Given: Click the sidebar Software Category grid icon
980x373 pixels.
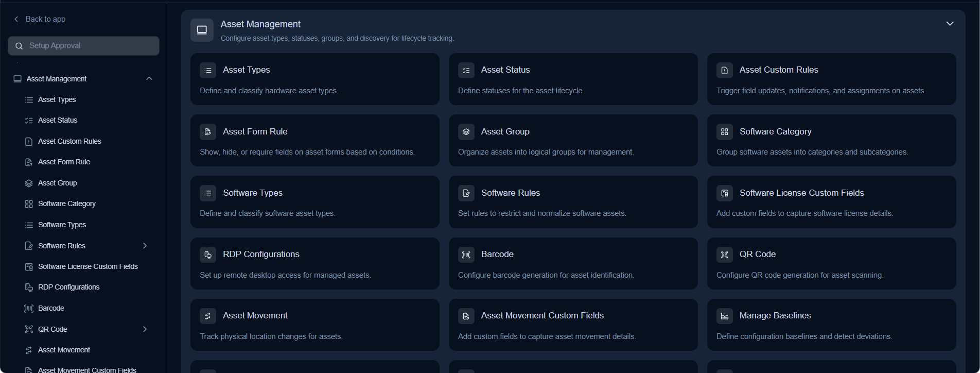Looking at the screenshot, I should click(29, 204).
